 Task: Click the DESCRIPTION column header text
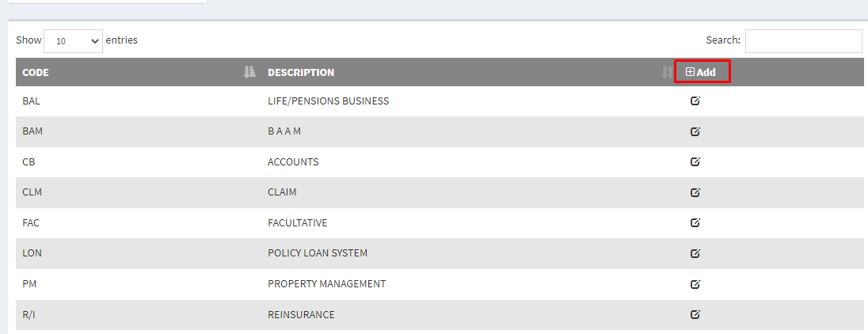point(301,73)
